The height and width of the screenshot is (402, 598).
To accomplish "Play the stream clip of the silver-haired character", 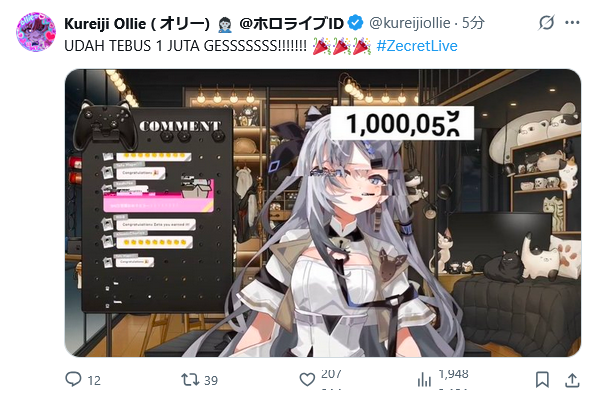I will (x=323, y=213).
